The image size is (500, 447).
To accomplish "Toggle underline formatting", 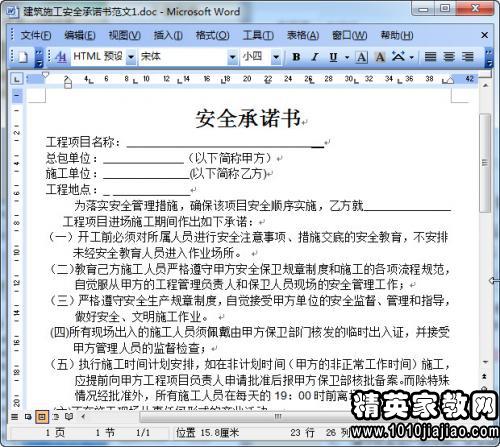I will pos(333,57).
